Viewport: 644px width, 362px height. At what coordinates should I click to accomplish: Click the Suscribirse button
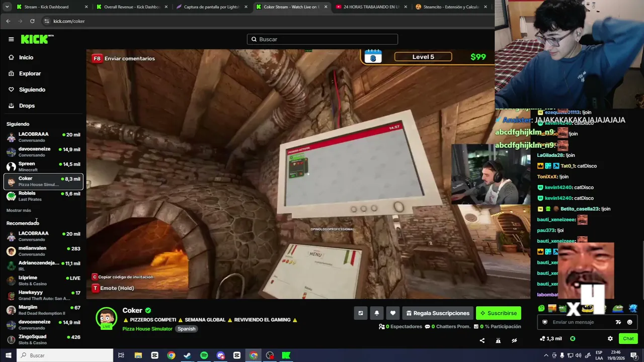(x=499, y=313)
